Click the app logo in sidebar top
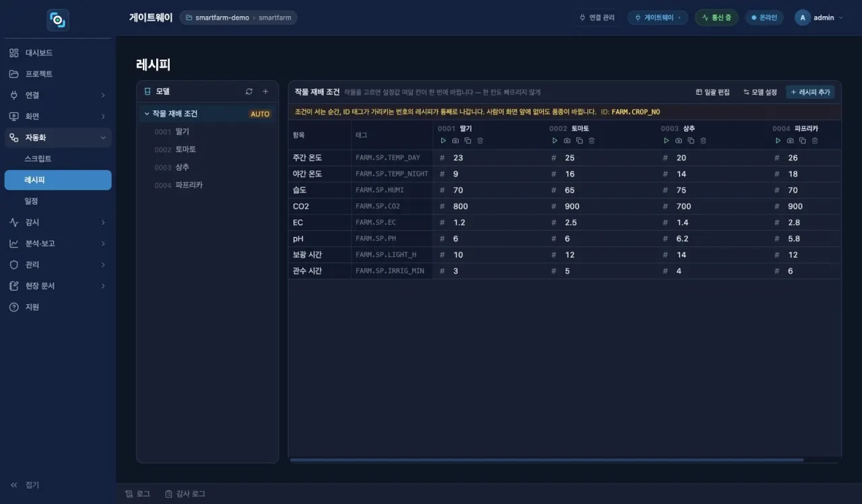The image size is (862, 504). point(58,20)
